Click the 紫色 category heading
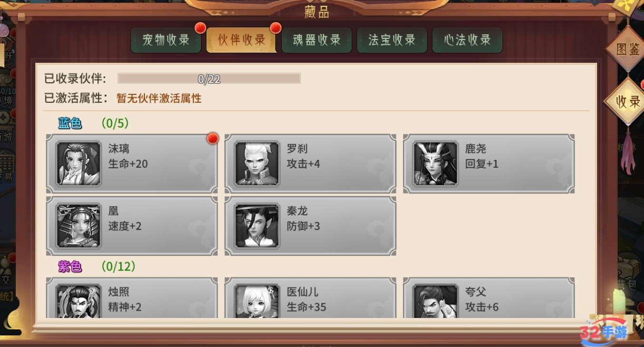Viewport: 644px width, 347px height. 70,266
